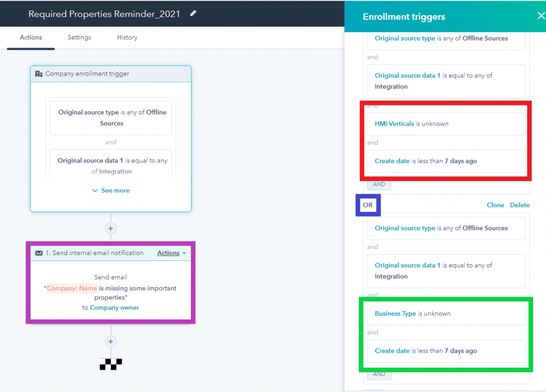The width and height of the screenshot is (546, 392).
Task: Click the Company owner recipient link
Action: point(114,308)
